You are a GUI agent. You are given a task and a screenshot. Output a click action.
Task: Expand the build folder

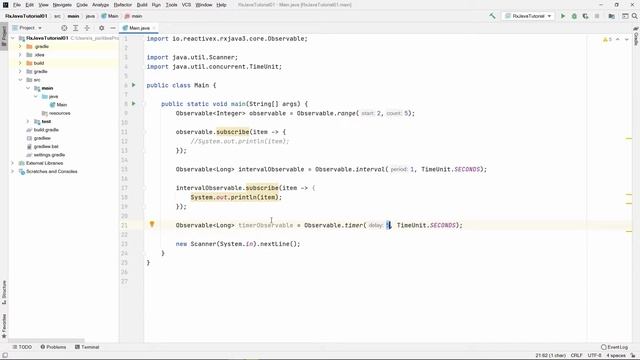click(x=20, y=63)
